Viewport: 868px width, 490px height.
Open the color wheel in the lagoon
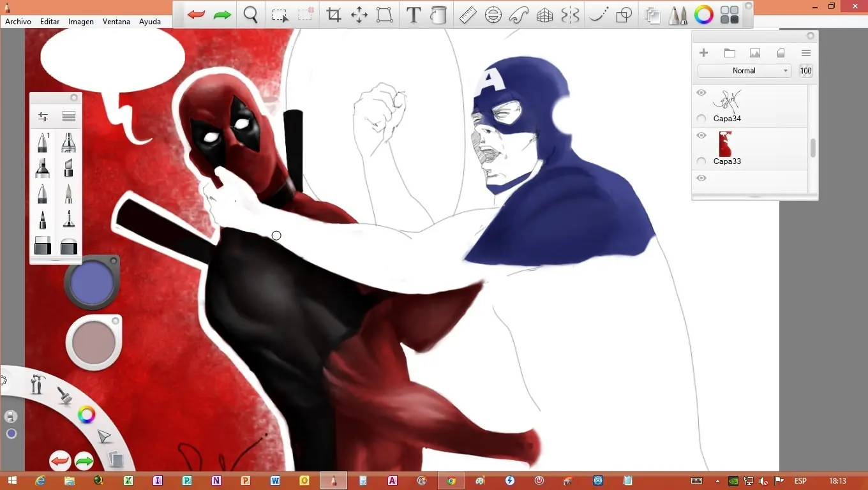coord(86,415)
